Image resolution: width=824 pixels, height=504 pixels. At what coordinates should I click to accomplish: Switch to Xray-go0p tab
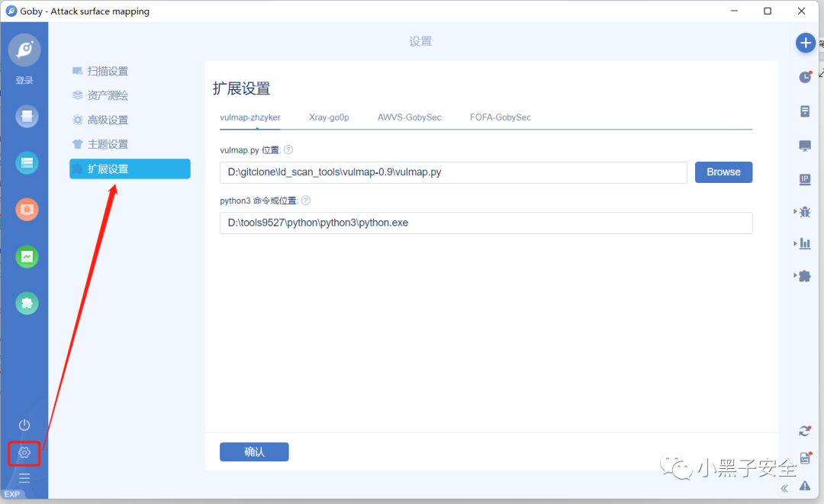coord(329,117)
